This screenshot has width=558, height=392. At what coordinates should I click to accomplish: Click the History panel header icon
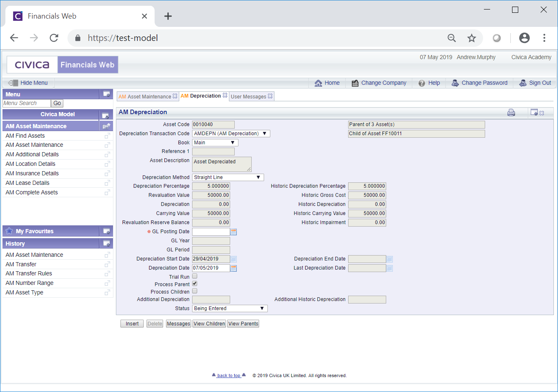[x=106, y=244]
